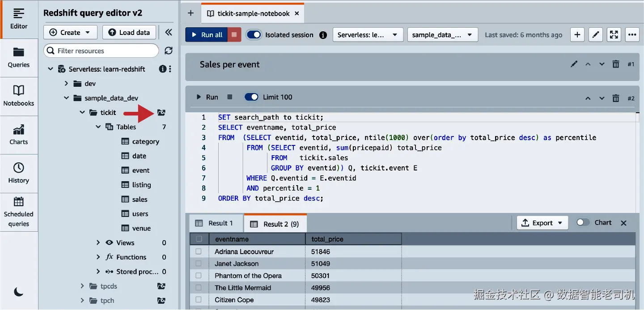Focus the Filter resources search field

pos(101,51)
